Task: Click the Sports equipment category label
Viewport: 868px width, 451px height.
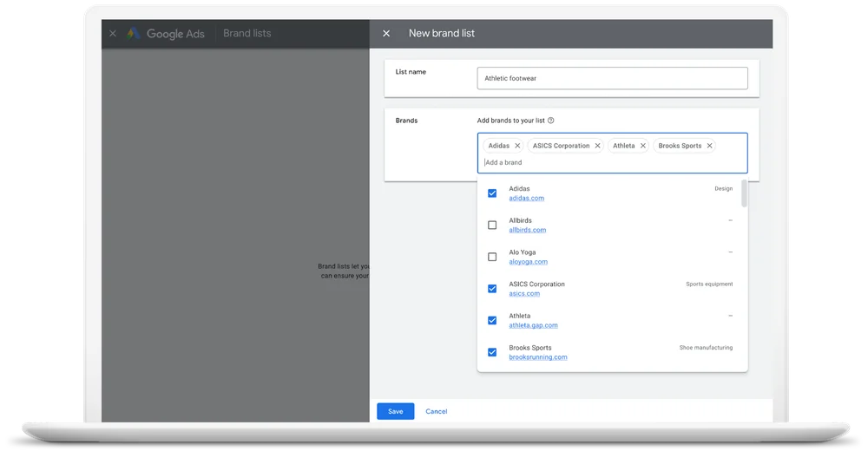Action: (x=709, y=284)
